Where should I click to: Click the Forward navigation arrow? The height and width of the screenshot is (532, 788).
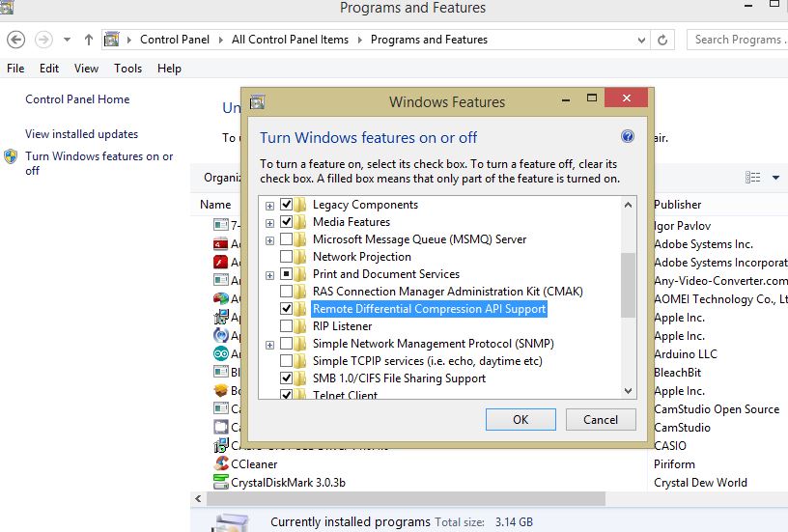(x=43, y=40)
